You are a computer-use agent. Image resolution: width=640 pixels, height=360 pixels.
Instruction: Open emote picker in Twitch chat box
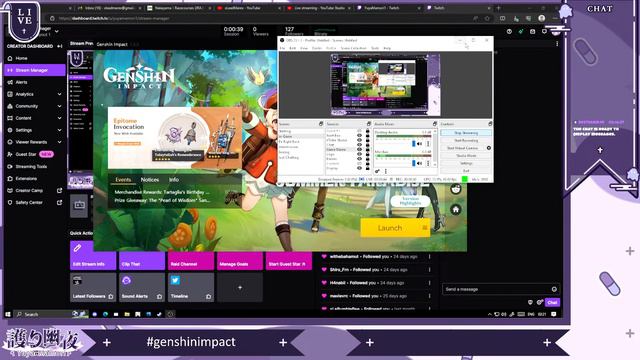[554, 289]
